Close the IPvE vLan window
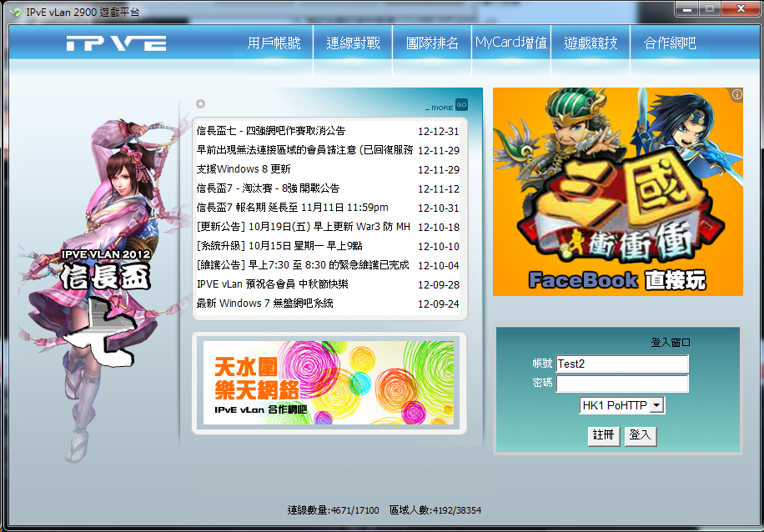 tap(741, 8)
